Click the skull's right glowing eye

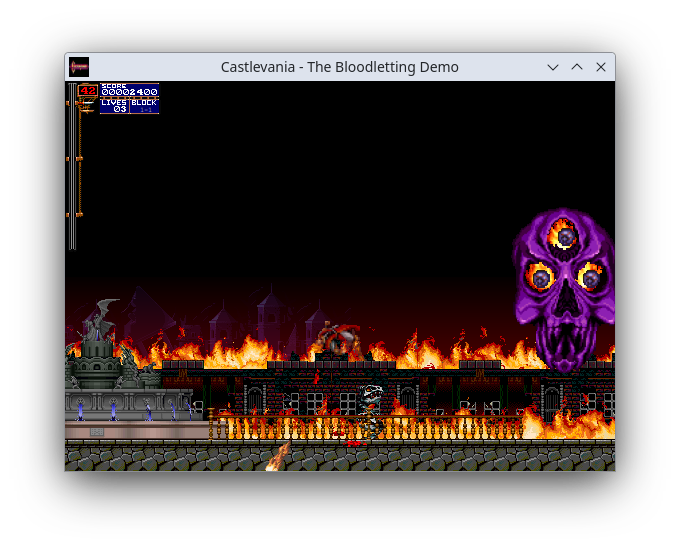[x=591, y=277]
